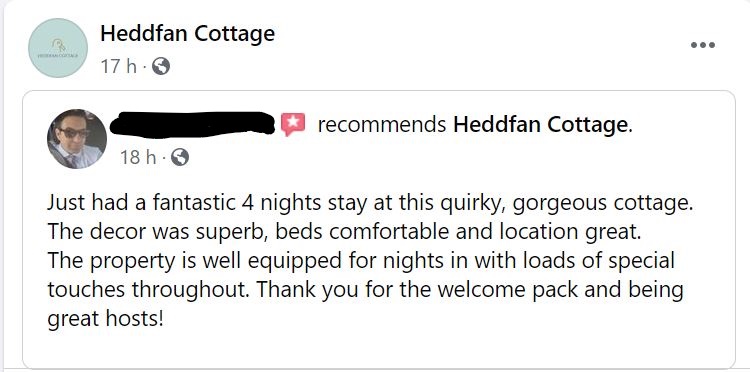Open the Heddfan Cottage round page logo
This screenshot has height=372, width=750.
(58, 48)
